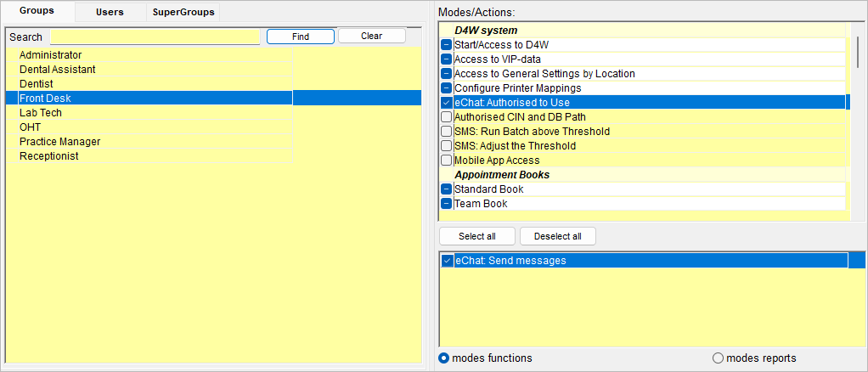Click the Access to VIP-data label
868x372 pixels.
tap(498, 59)
